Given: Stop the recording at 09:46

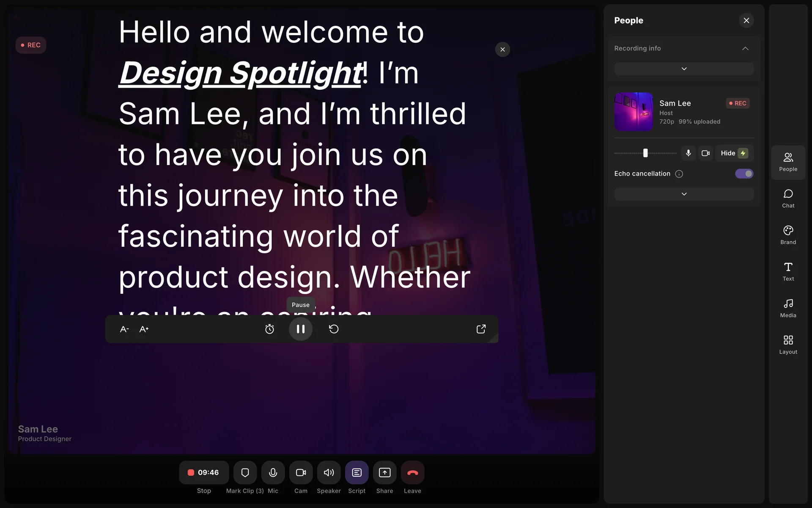Looking at the screenshot, I should pyautogui.click(x=204, y=472).
